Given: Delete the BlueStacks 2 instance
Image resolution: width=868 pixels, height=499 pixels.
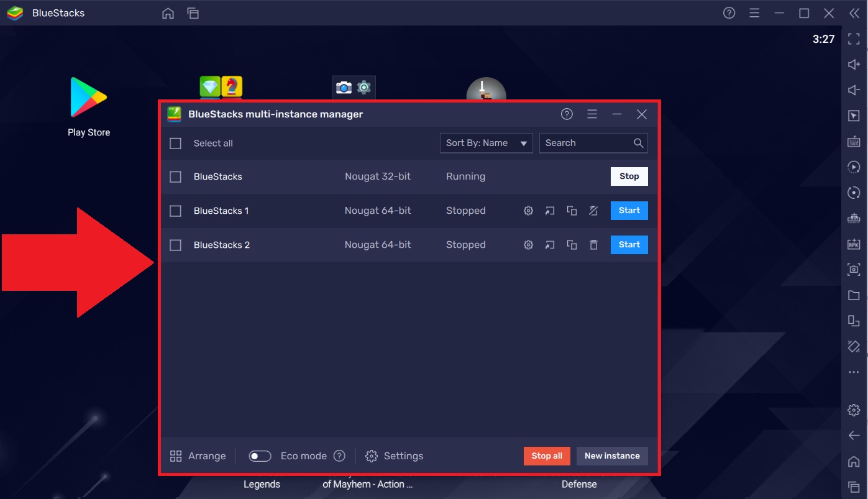Looking at the screenshot, I should (x=593, y=245).
